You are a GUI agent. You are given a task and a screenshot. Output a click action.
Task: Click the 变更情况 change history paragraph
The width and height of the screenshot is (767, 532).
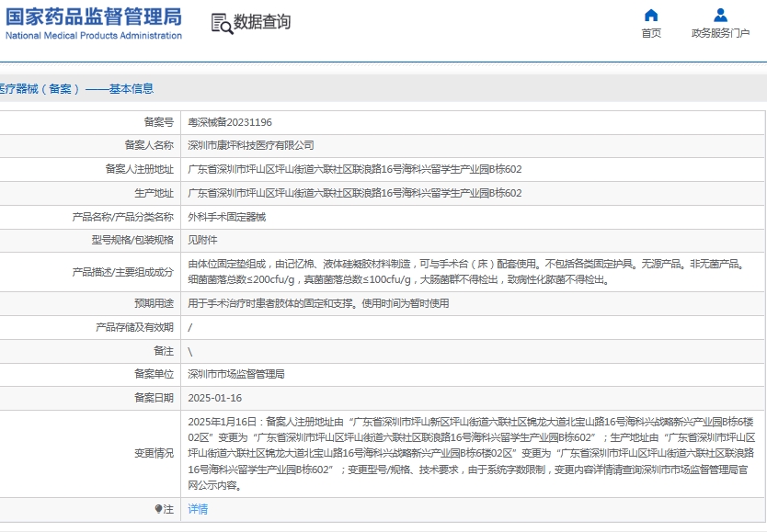coord(472,454)
